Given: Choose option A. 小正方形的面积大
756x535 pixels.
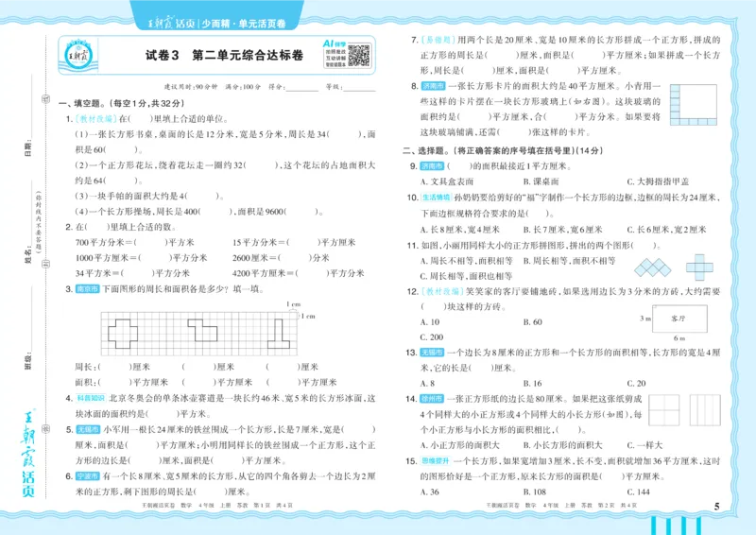Looking at the screenshot, I should pos(460,445).
